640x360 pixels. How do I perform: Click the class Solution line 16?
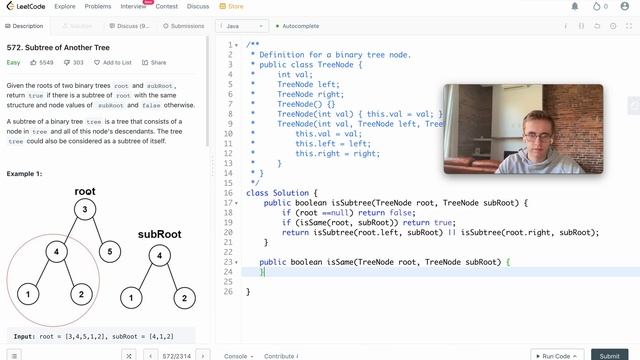click(282, 193)
